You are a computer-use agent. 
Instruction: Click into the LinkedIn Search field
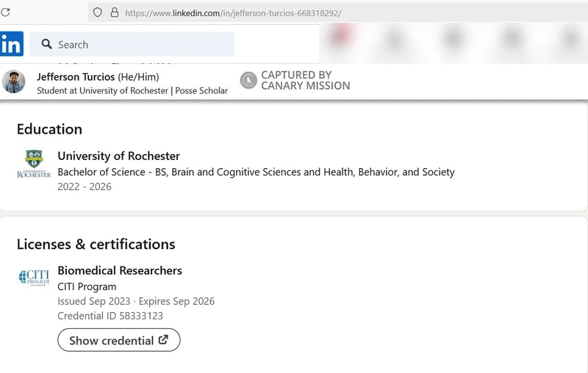(x=132, y=44)
